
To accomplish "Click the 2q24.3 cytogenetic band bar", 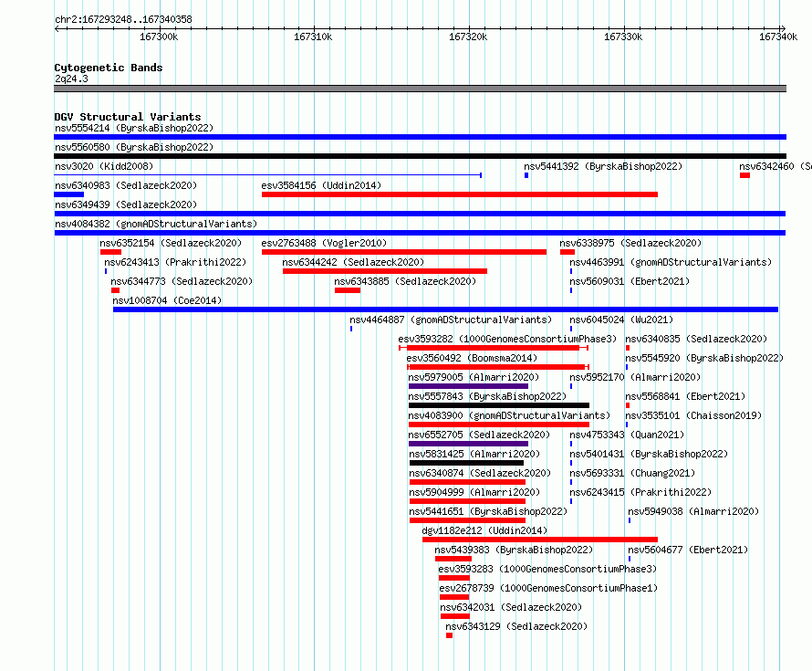I will click(x=420, y=89).
